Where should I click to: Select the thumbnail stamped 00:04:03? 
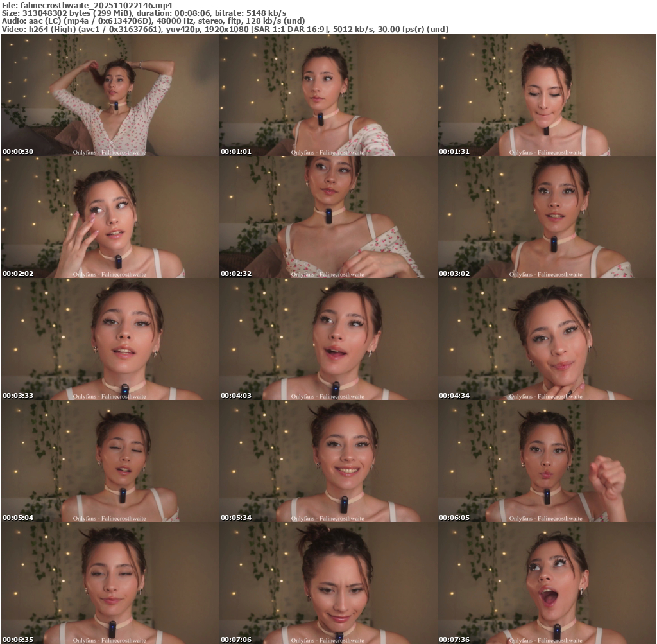328,339
